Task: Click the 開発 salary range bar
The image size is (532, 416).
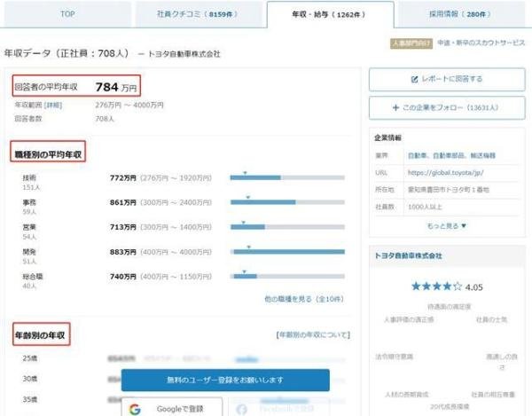Action: coord(287,252)
